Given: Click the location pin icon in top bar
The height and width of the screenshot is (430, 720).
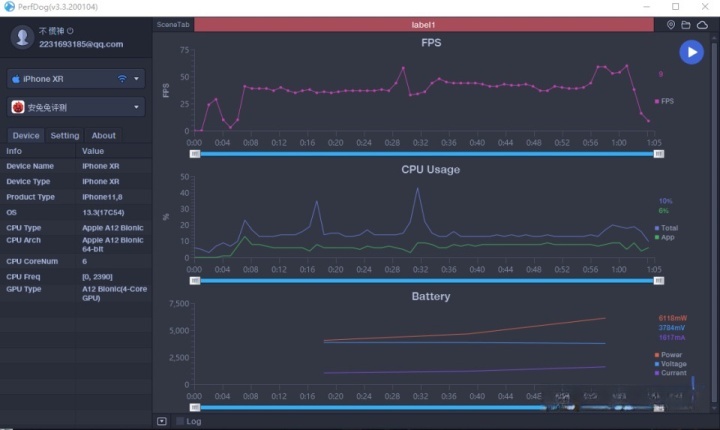Looking at the screenshot, I should 671,25.
